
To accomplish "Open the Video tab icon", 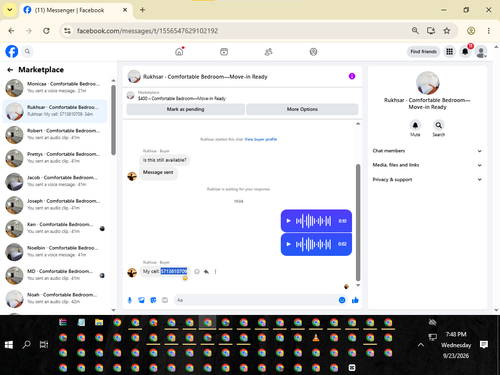I will (224, 52).
